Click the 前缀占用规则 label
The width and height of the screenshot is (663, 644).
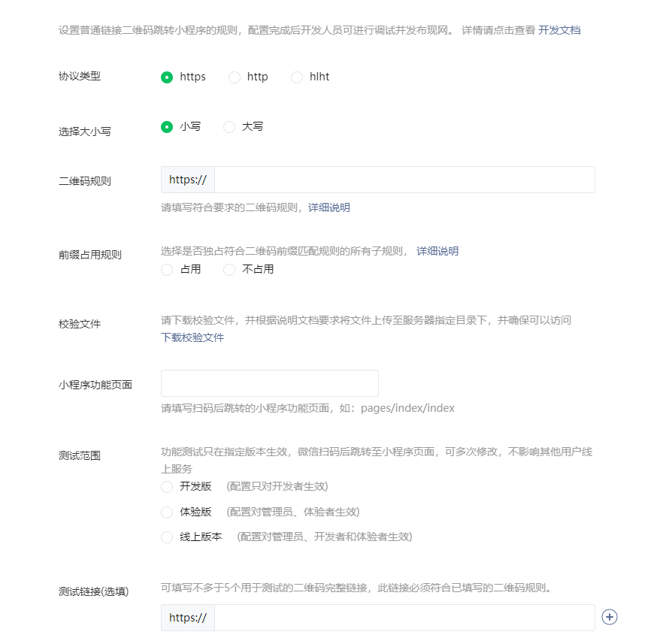click(90, 255)
